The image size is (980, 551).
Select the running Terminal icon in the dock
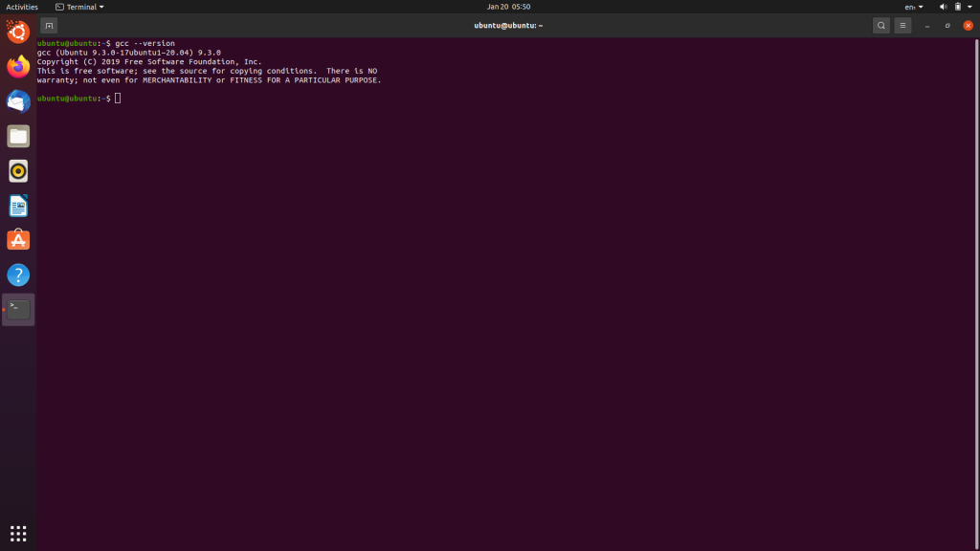[17, 308]
